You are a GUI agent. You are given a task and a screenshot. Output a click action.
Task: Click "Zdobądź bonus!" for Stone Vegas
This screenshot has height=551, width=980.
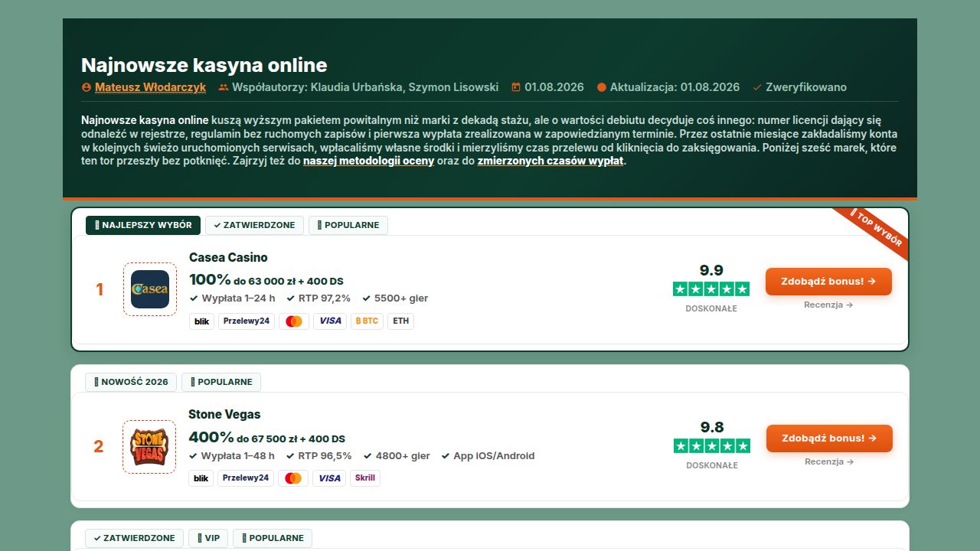click(x=829, y=438)
